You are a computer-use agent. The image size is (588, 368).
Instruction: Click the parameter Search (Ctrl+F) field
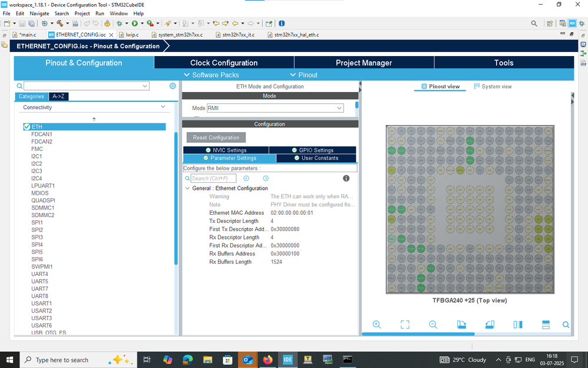click(213, 178)
